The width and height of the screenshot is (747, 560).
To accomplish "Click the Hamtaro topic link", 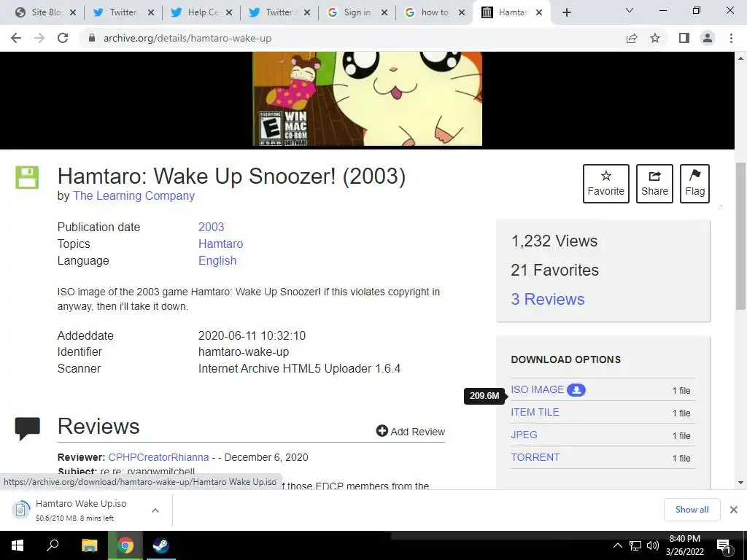I will pos(220,244).
